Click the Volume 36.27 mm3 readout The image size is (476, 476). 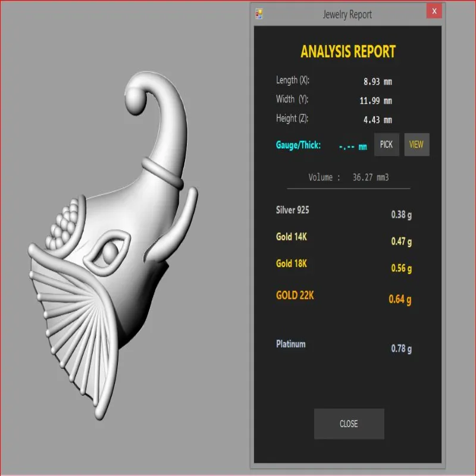[349, 177]
